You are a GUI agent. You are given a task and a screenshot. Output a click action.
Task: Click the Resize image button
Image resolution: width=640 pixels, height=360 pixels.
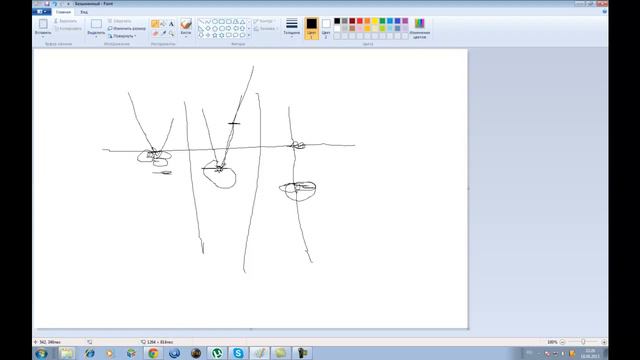(x=127, y=29)
